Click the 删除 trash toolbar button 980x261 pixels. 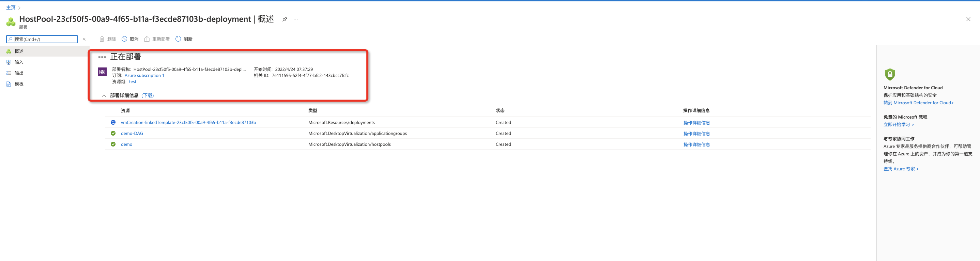[x=108, y=39]
